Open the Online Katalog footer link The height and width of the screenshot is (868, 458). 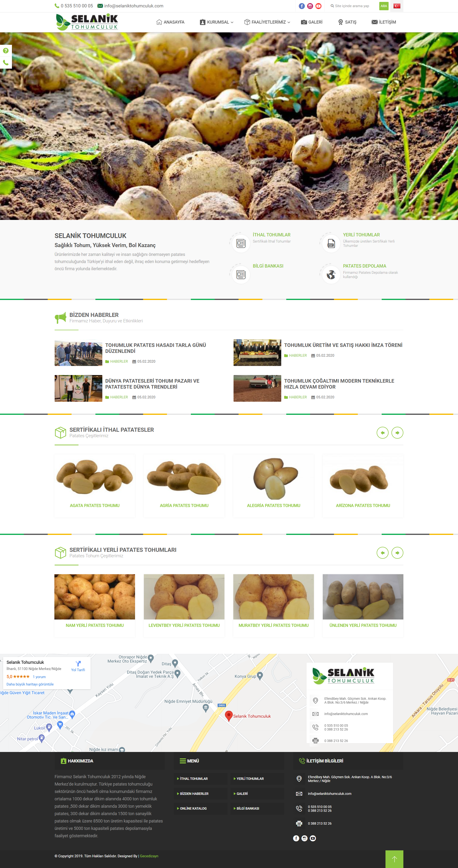193,808
